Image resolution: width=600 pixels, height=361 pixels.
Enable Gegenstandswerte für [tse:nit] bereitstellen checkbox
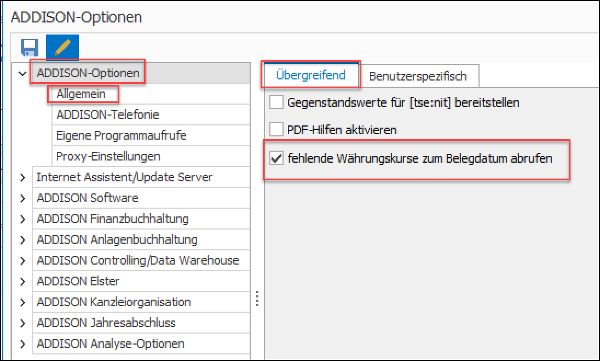(276, 103)
